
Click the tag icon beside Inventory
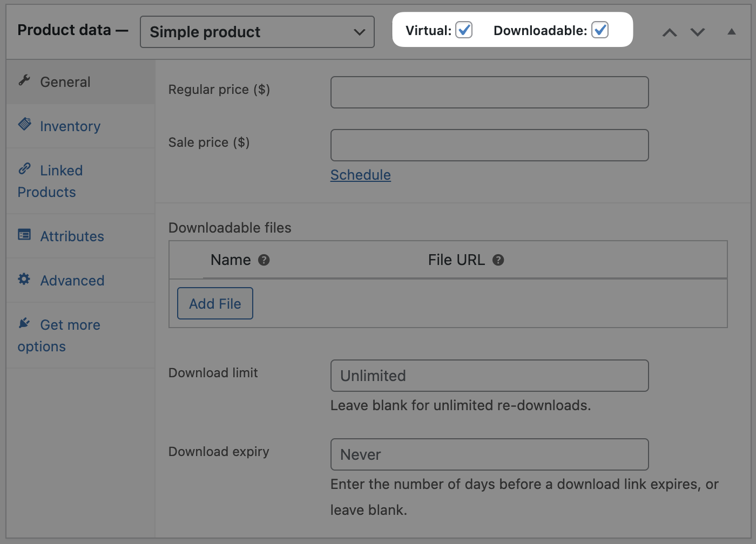coord(24,124)
